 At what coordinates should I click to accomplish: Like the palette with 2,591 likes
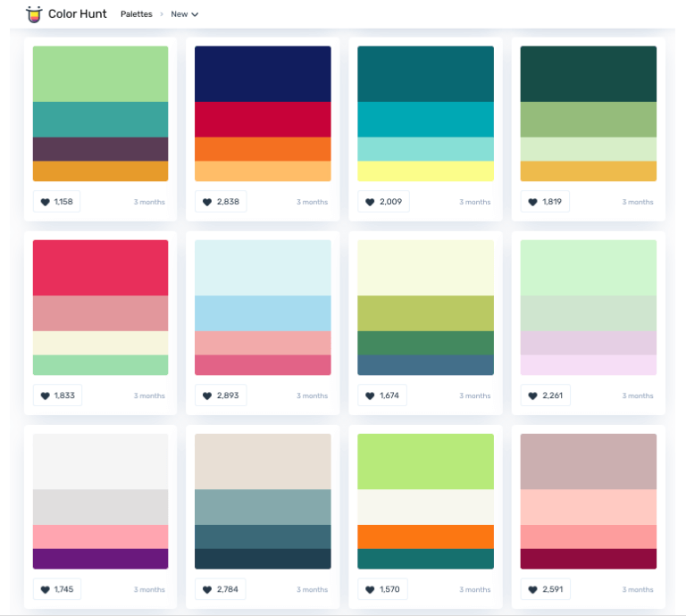pyautogui.click(x=533, y=589)
